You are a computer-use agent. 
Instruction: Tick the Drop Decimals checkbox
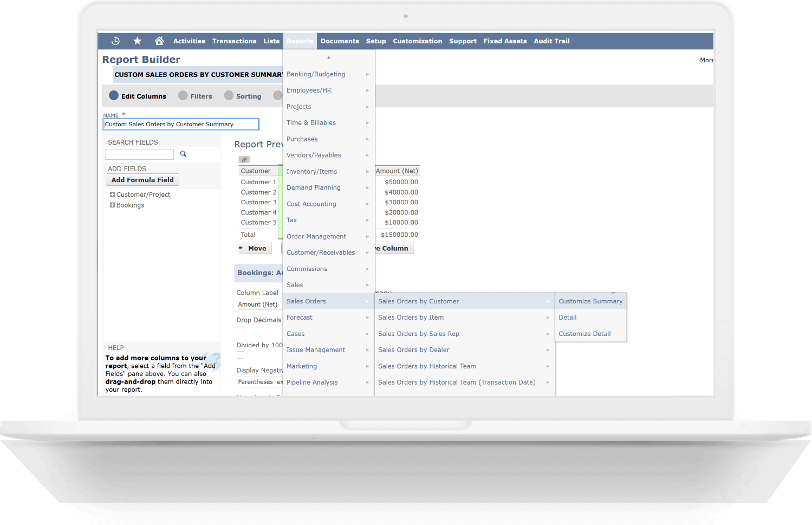click(x=241, y=329)
